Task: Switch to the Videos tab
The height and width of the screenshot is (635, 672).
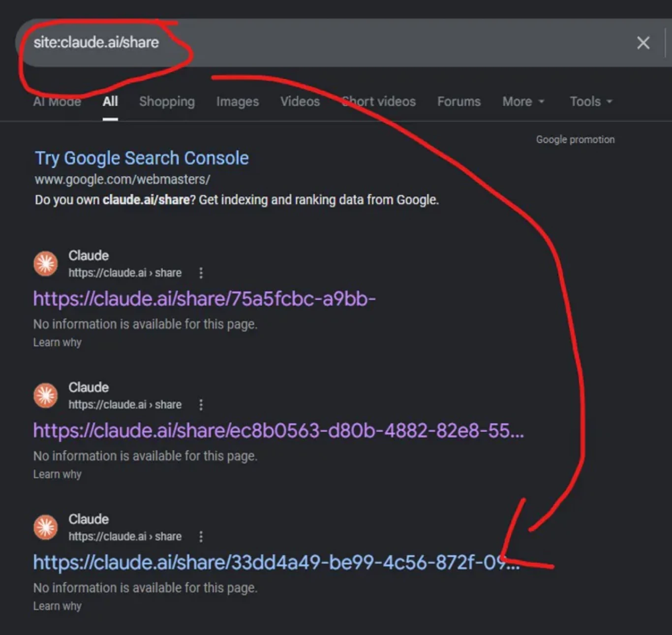Action: point(300,101)
